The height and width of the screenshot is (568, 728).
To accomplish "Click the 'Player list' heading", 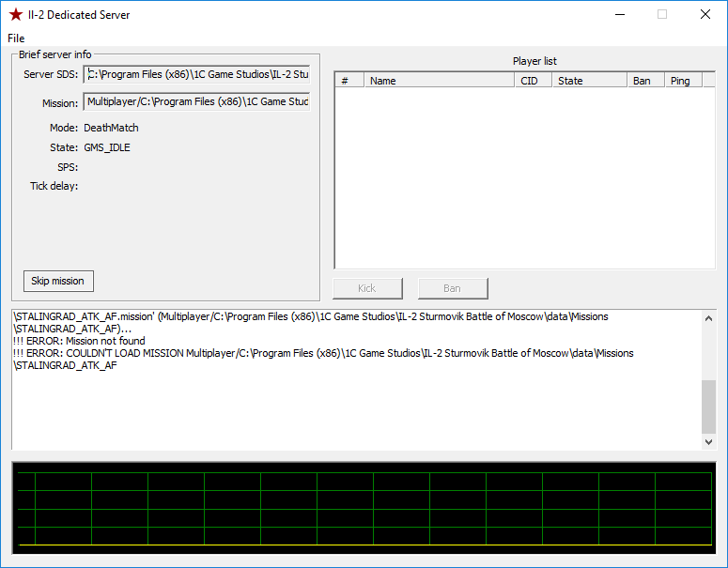I will tap(534, 61).
